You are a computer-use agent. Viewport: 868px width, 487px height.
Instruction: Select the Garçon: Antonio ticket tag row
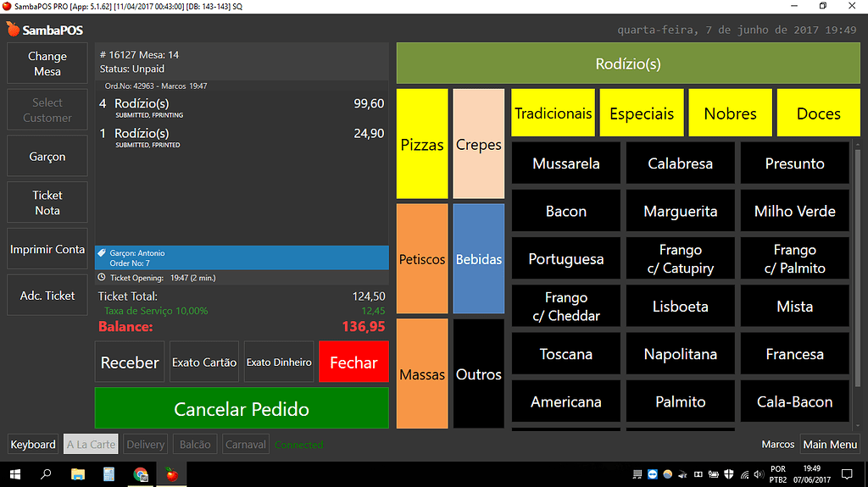(242, 257)
